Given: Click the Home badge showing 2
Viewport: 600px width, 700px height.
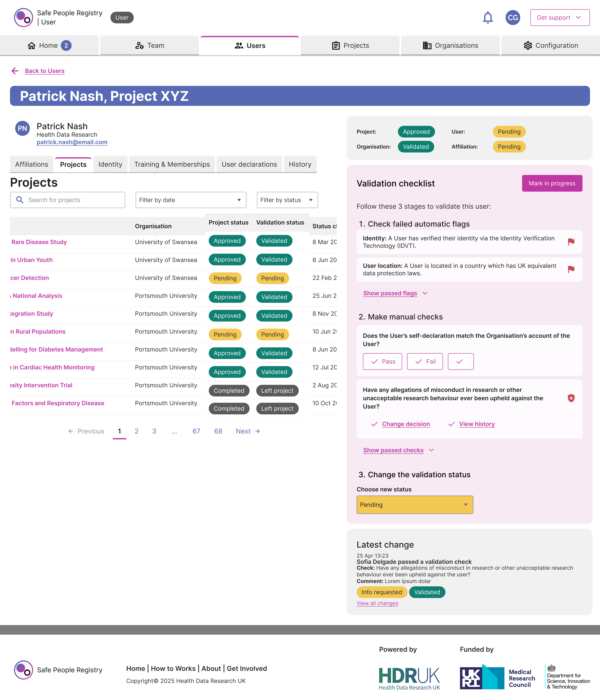Looking at the screenshot, I should (66, 46).
